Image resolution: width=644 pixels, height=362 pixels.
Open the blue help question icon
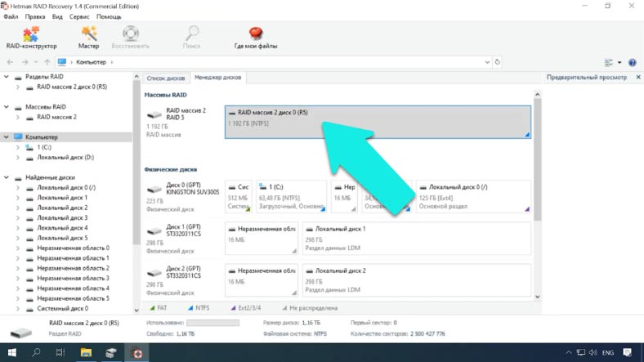pyautogui.click(x=632, y=62)
